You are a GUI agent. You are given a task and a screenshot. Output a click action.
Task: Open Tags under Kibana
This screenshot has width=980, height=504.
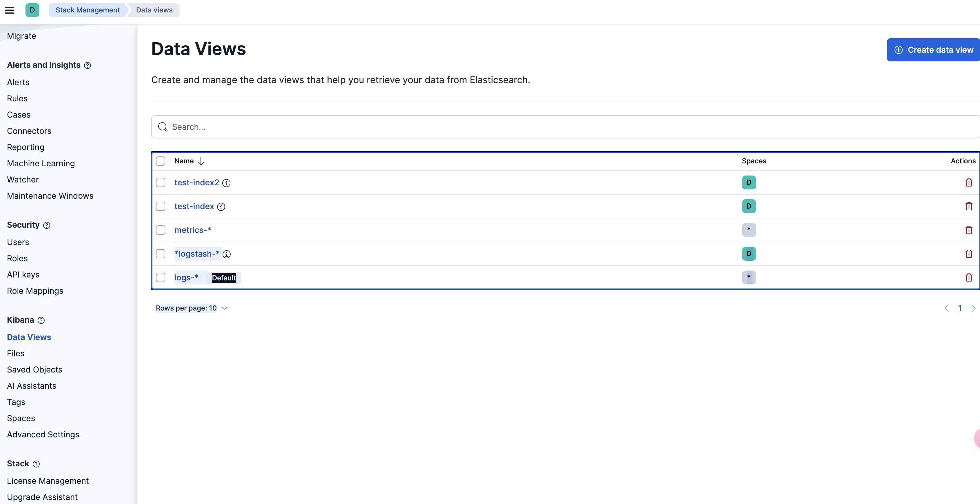(16, 402)
